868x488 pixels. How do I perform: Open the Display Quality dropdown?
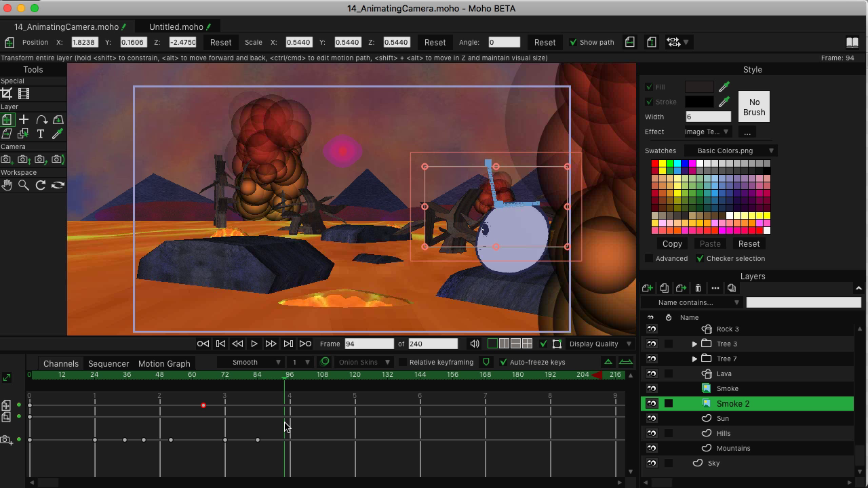(x=597, y=344)
